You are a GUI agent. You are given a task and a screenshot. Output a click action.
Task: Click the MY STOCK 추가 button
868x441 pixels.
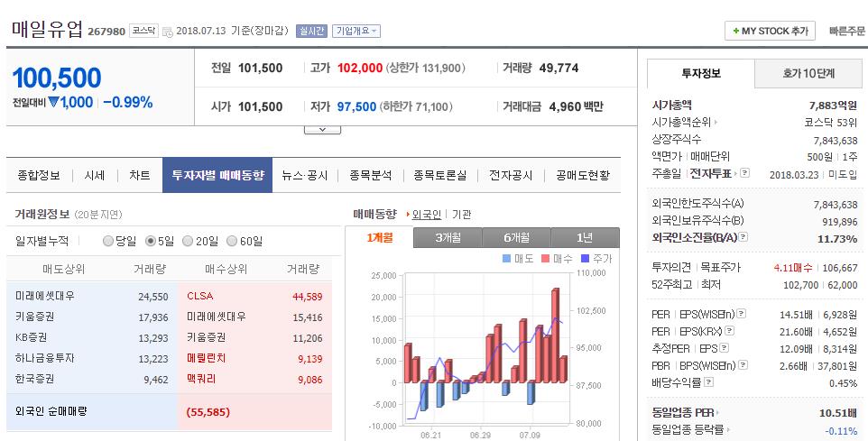[770, 31]
